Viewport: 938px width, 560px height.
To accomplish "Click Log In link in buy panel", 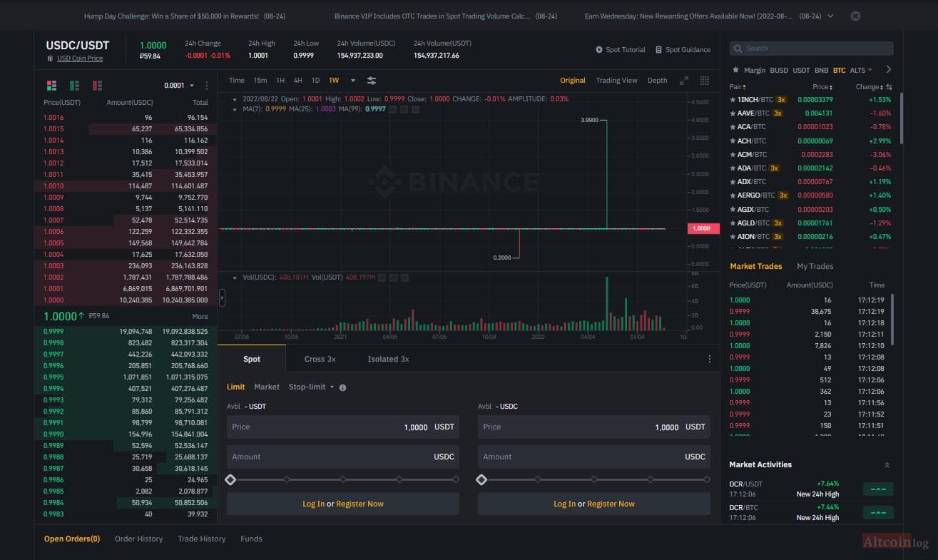I will (313, 504).
